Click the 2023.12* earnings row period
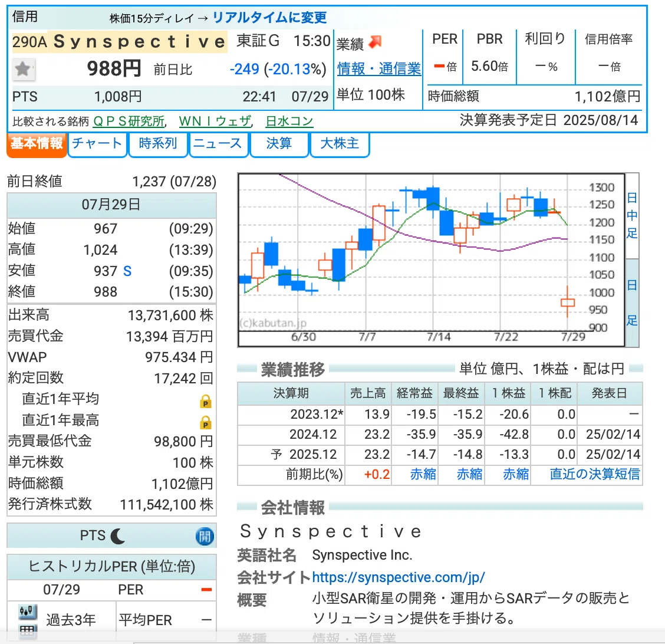 tap(317, 414)
